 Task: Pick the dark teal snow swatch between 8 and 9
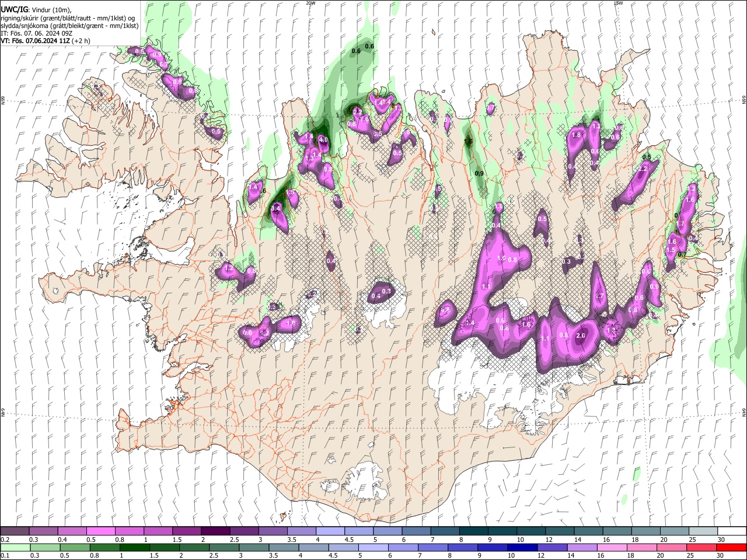(x=473, y=531)
